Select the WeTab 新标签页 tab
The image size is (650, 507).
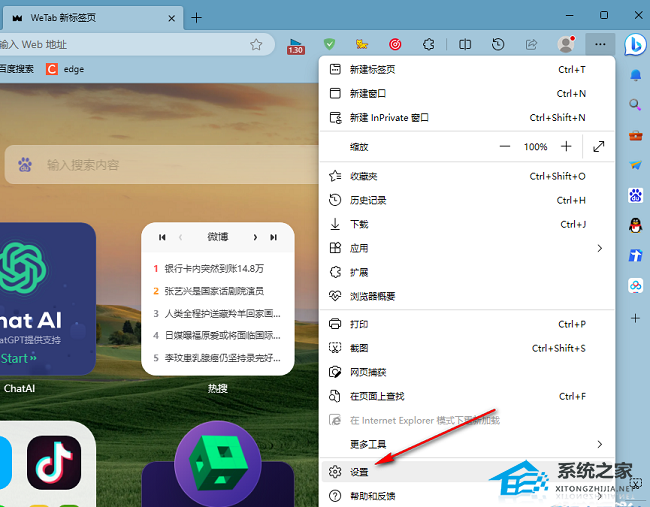(93, 18)
